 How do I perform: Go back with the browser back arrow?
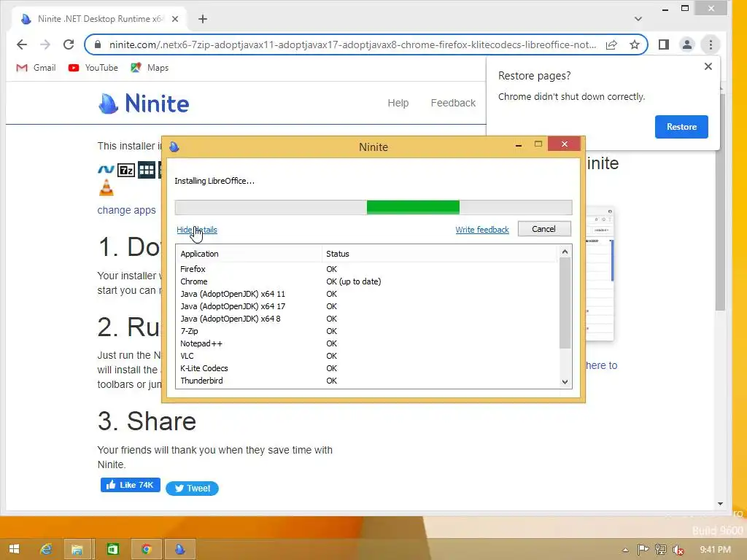pyautogui.click(x=22, y=44)
